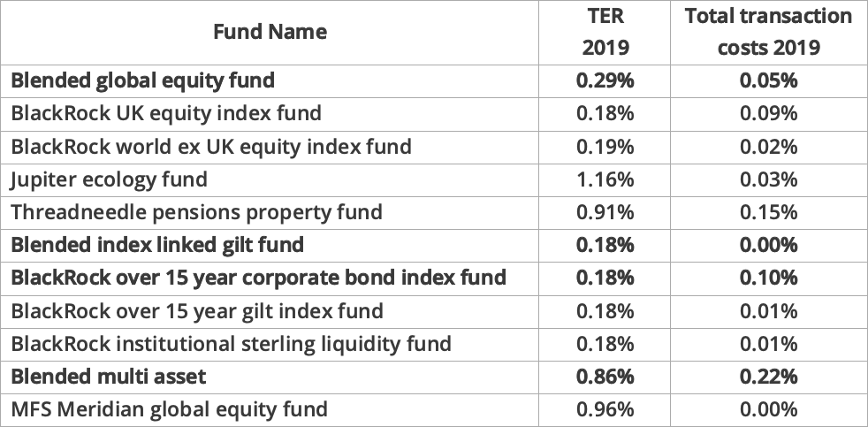Click BlackRock UK equity index fund name
This screenshot has width=868, height=427.
166,113
